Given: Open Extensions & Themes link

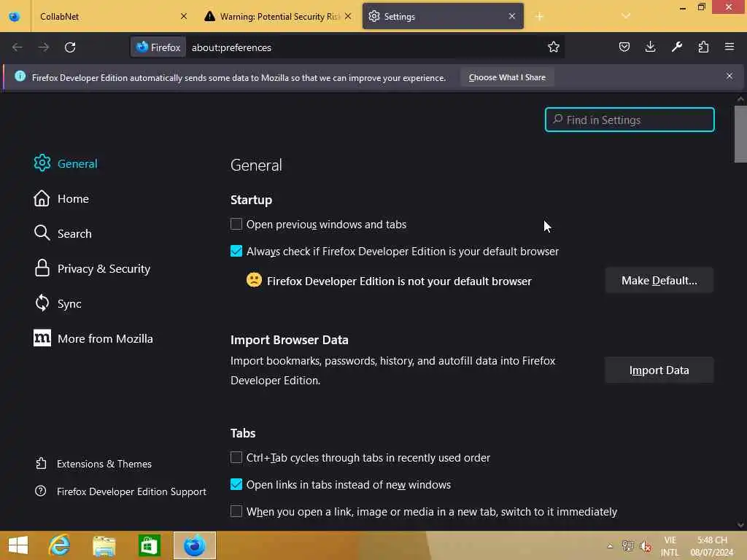Looking at the screenshot, I should 93,464.
